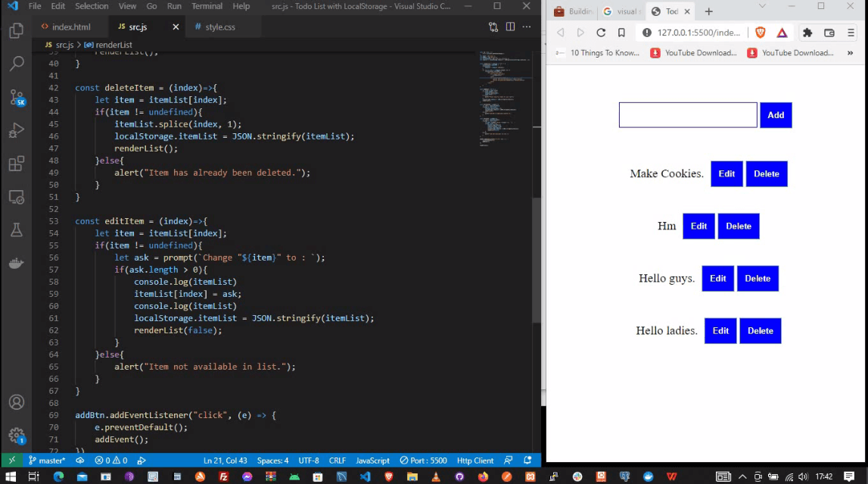Open editor more actions ellipsis menu
Viewport: 868px width, 484px height.
[527, 27]
